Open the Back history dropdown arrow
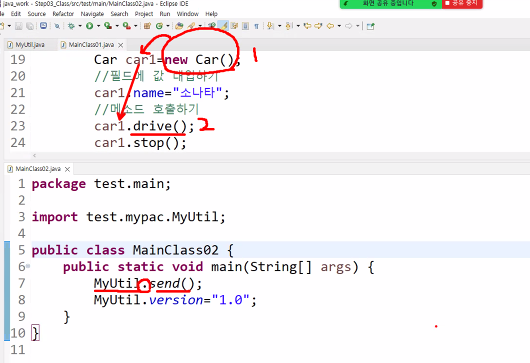Image resolution: width=530 pixels, height=363 pixels. 339,26
